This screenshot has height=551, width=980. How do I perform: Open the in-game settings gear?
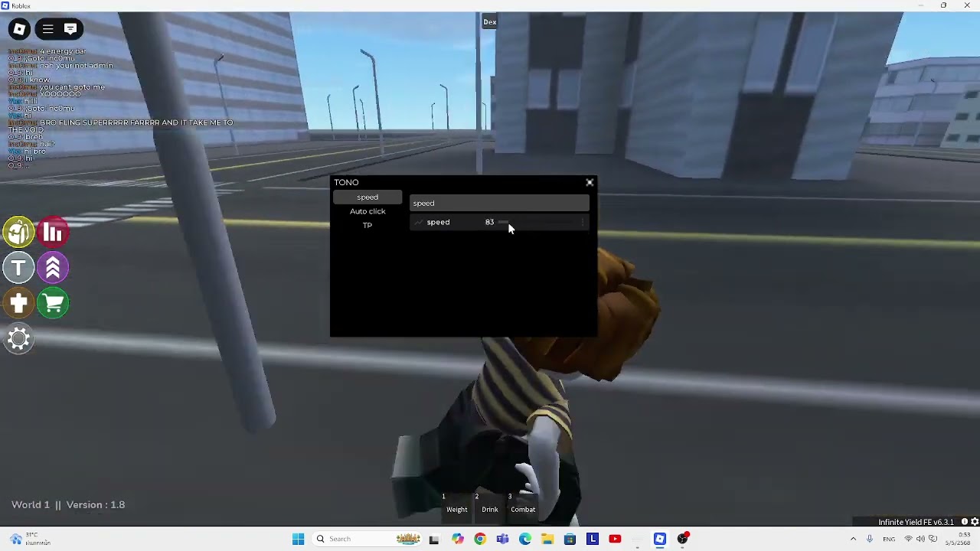(19, 338)
